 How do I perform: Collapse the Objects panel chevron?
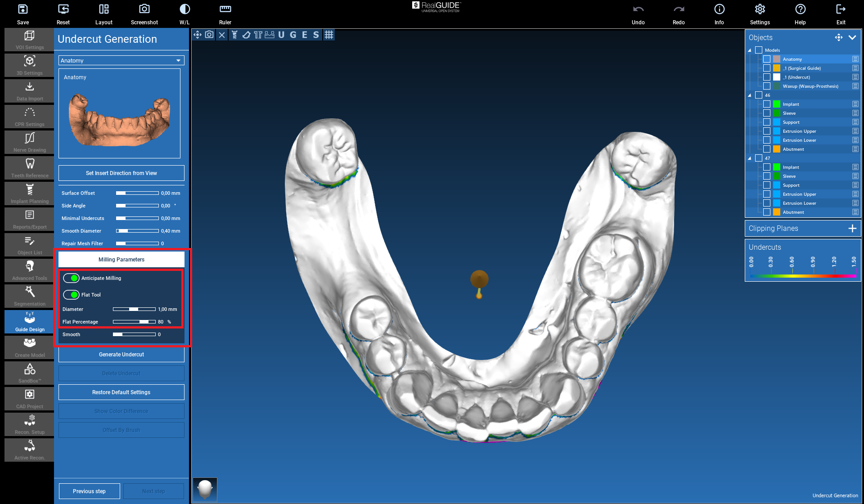(x=852, y=37)
